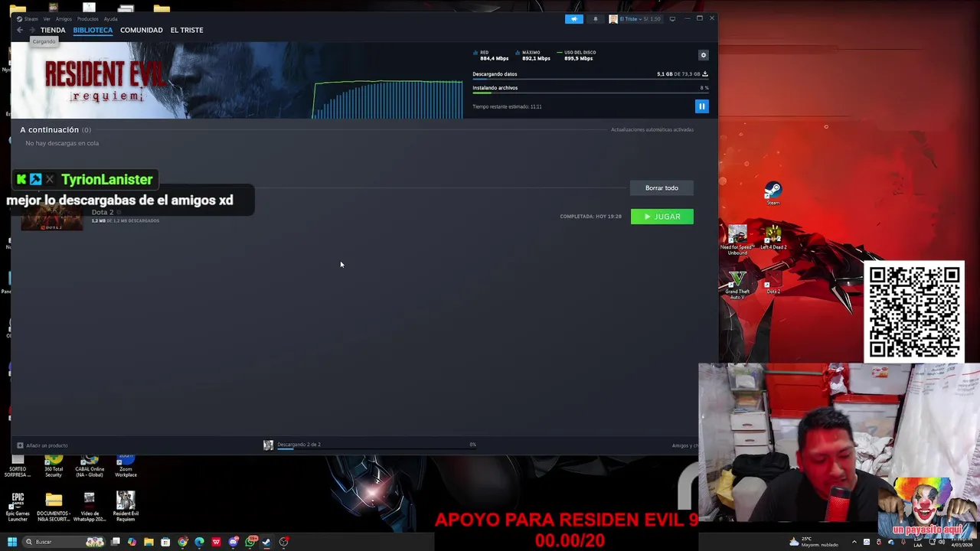
Task: Click the green JUGAR button for Dota 2
Action: [662, 217]
